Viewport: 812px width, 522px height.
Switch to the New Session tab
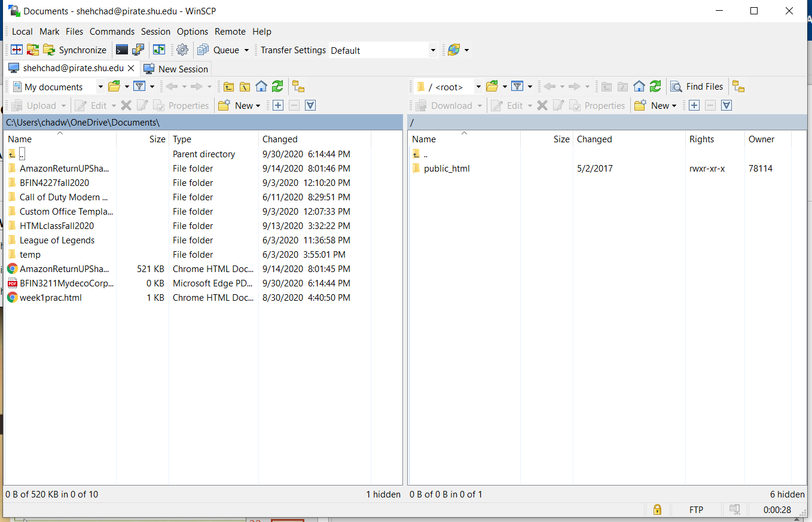[176, 69]
